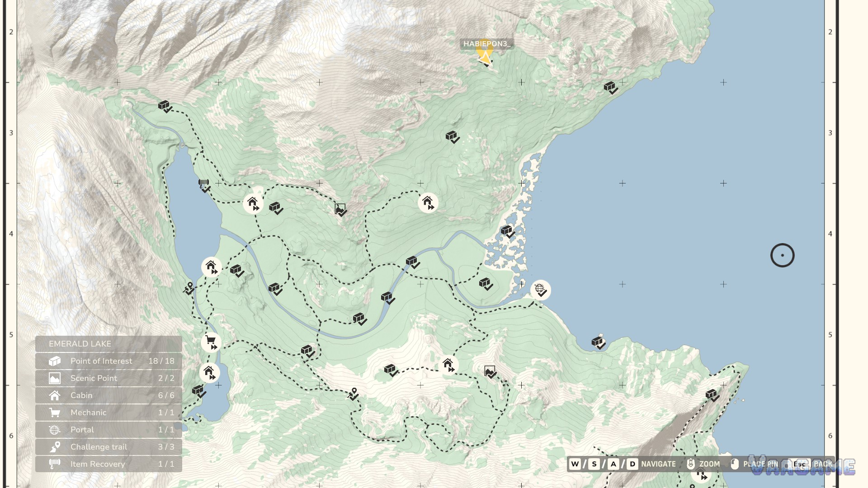
Task: Select the challenge trail pin on western lakeshore
Action: [x=189, y=288]
